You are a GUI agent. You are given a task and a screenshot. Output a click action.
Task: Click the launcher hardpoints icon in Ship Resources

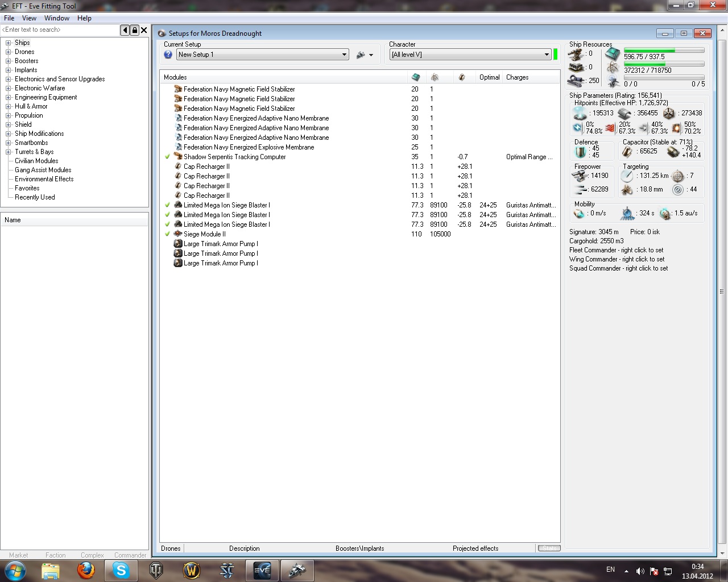pyautogui.click(x=576, y=67)
